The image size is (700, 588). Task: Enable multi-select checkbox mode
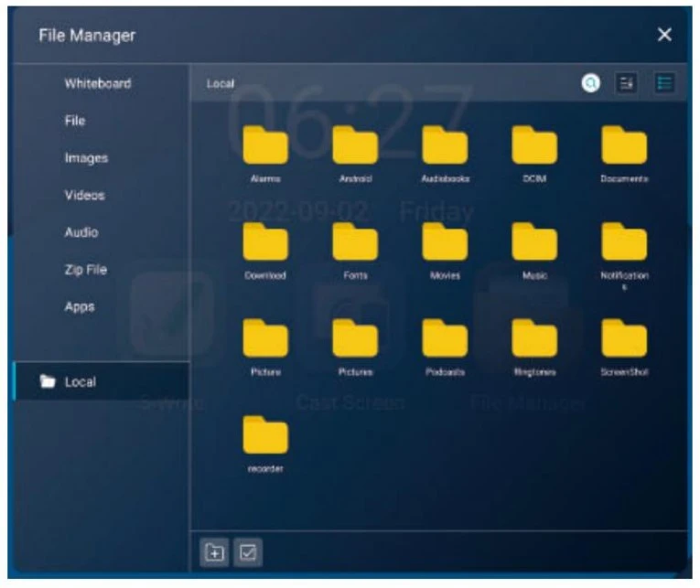click(x=248, y=552)
